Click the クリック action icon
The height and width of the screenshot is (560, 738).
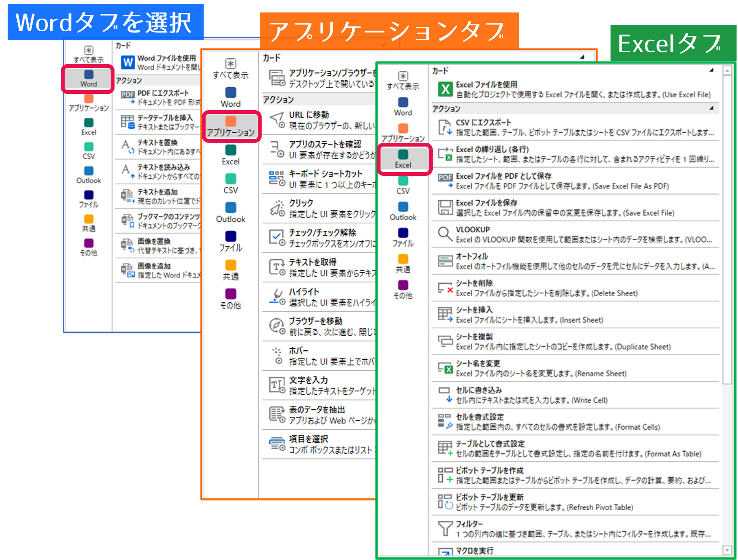click(x=277, y=208)
